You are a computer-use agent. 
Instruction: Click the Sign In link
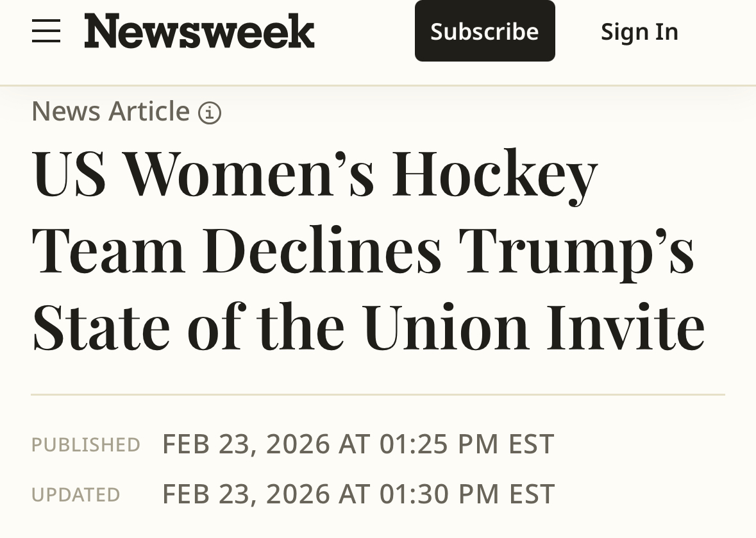(639, 31)
